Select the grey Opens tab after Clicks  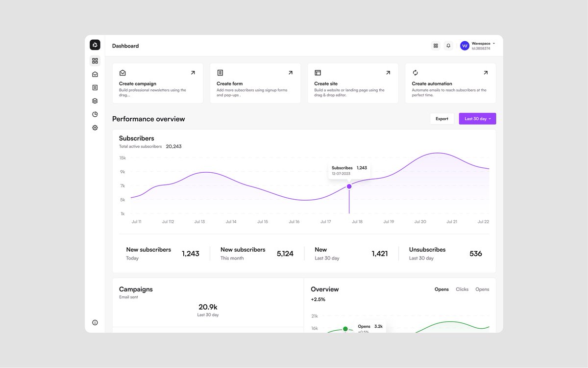(482, 289)
